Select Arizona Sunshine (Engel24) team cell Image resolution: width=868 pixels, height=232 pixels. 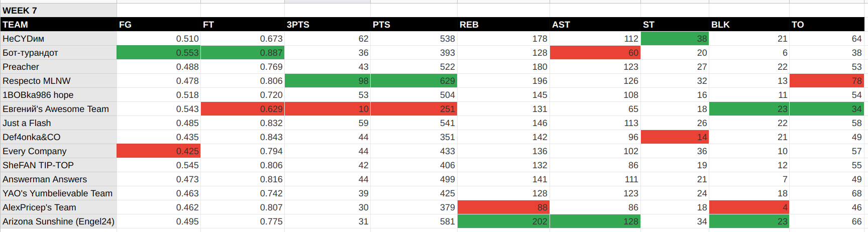click(x=58, y=221)
